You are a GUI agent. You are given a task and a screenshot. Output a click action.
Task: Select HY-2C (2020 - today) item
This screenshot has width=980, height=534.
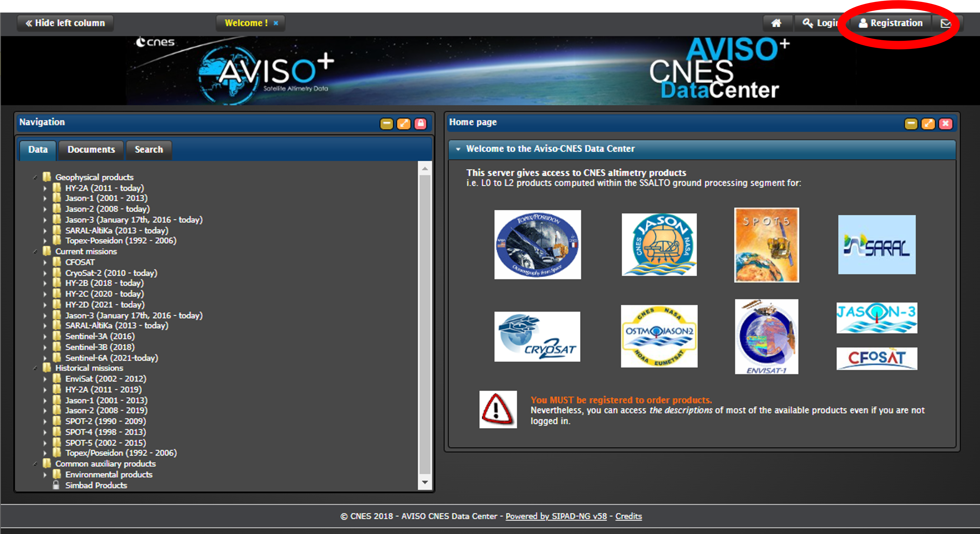[x=105, y=294]
